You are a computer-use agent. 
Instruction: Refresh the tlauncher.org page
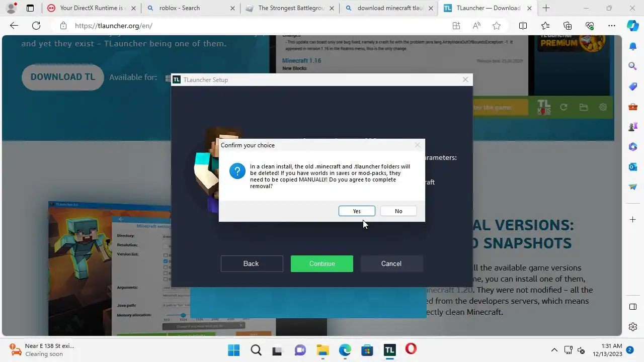pos(36,26)
